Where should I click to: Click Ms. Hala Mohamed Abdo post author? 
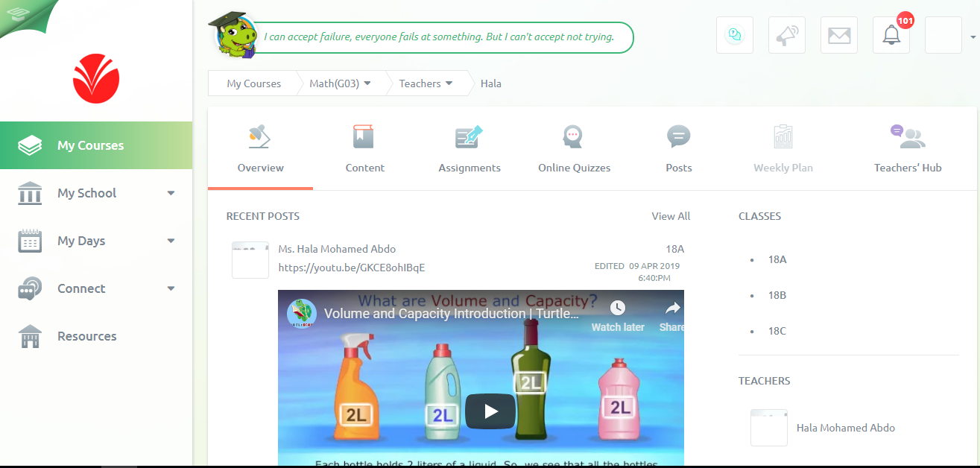337,249
